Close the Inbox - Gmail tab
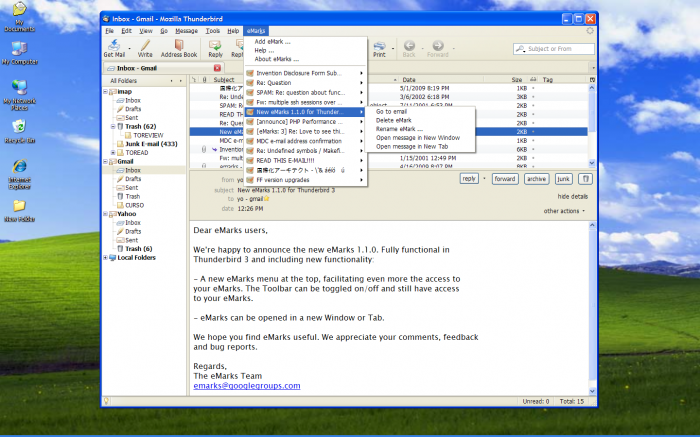The image size is (700, 437). [217, 68]
